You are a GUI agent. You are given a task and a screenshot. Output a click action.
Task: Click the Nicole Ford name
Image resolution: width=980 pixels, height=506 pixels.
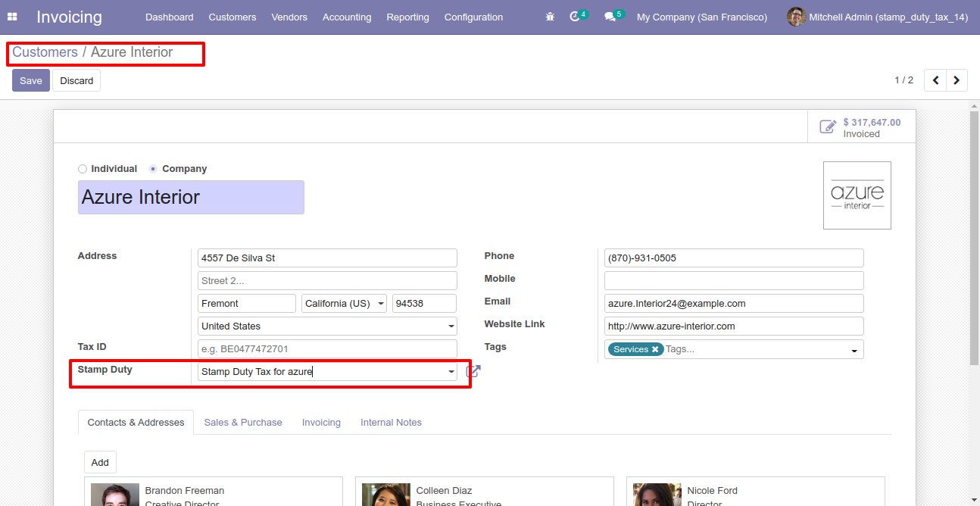tap(713, 491)
